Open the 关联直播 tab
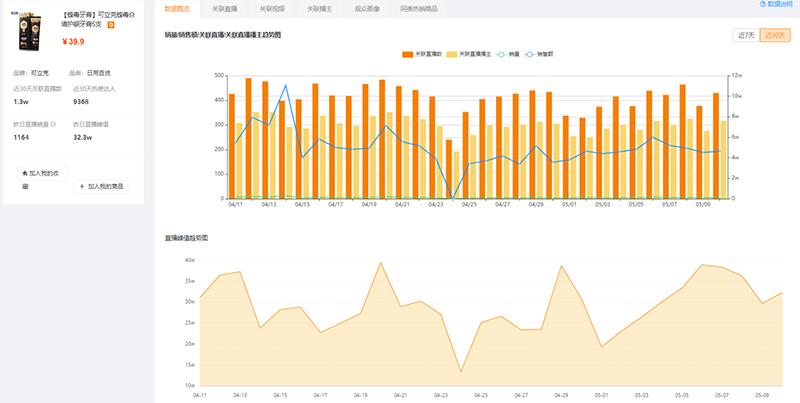Image resolution: width=800 pixels, height=403 pixels. click(226, 8)
